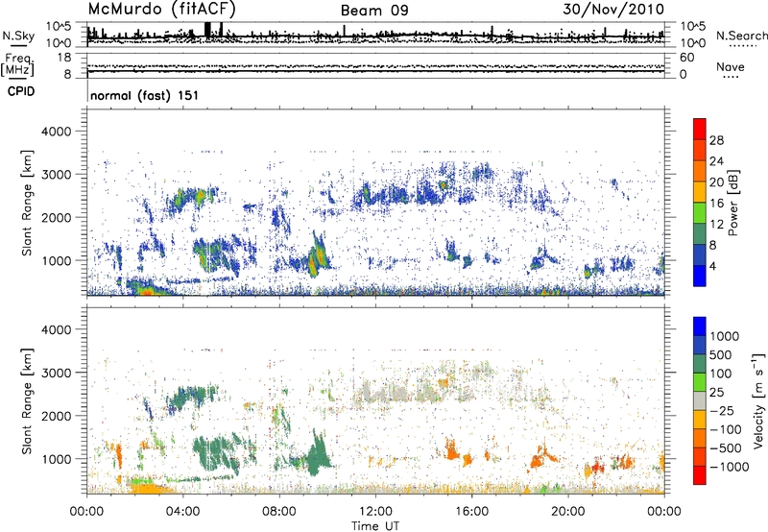Click the green velocity echo near 09:30 UT
The image size is (768, 532).
click(319, 455)
